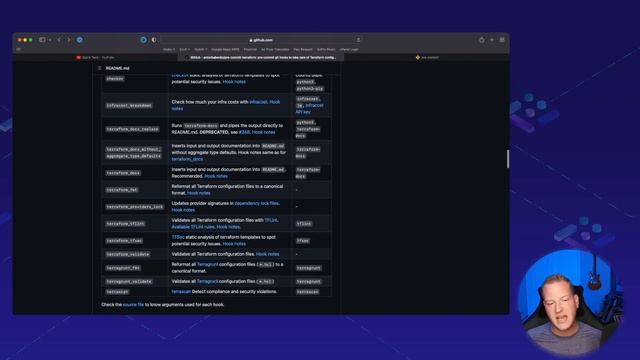Screen dimensions: 640x360
Task: Open the infracost API key link
Action: coord(309,109)
